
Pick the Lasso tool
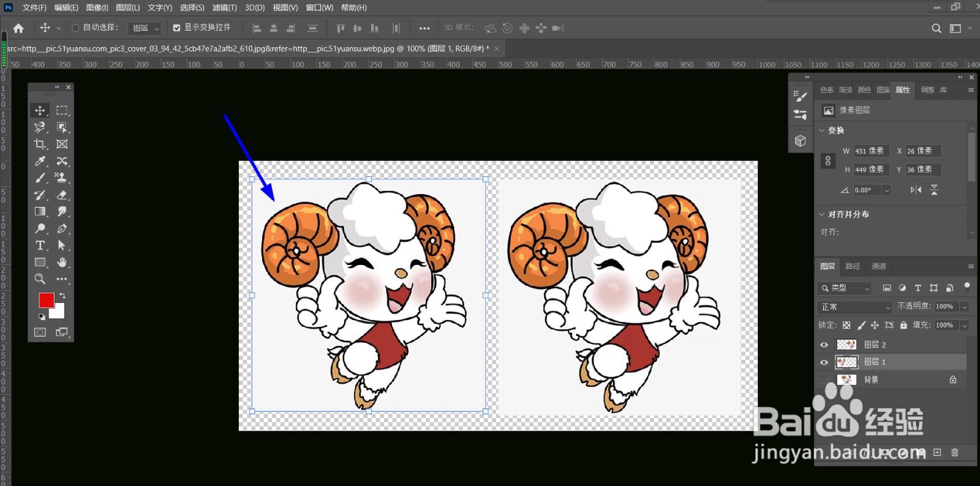pyautogui.click(x=40, y=127)
